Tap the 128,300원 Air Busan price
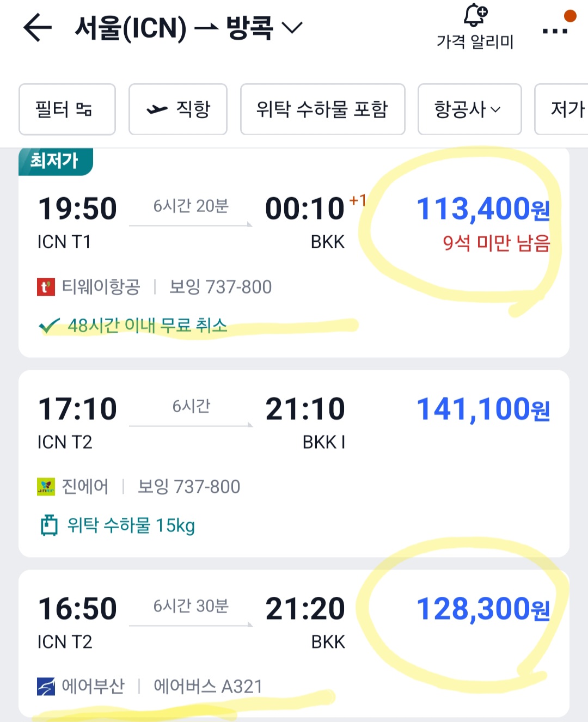 click(482, 609)
